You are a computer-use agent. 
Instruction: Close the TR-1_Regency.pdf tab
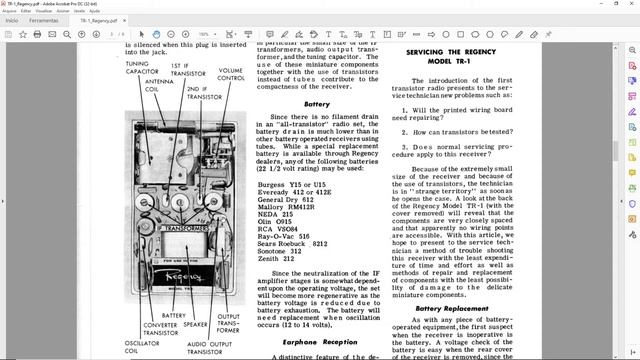[x=124, y=20]
